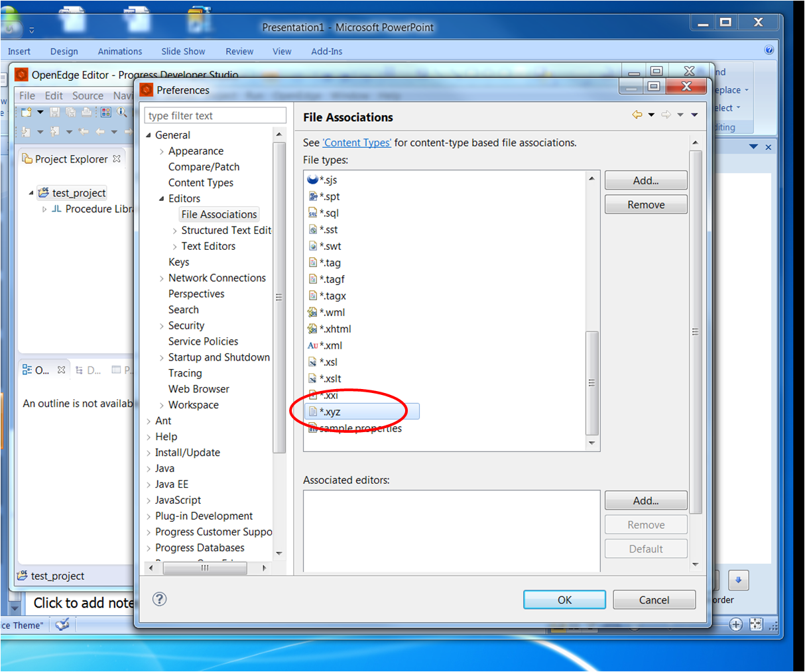Click the zoom-in plus icon in PowerPoint status bar
This screenshot has height=672, width=805.
(x=736, y=624)
